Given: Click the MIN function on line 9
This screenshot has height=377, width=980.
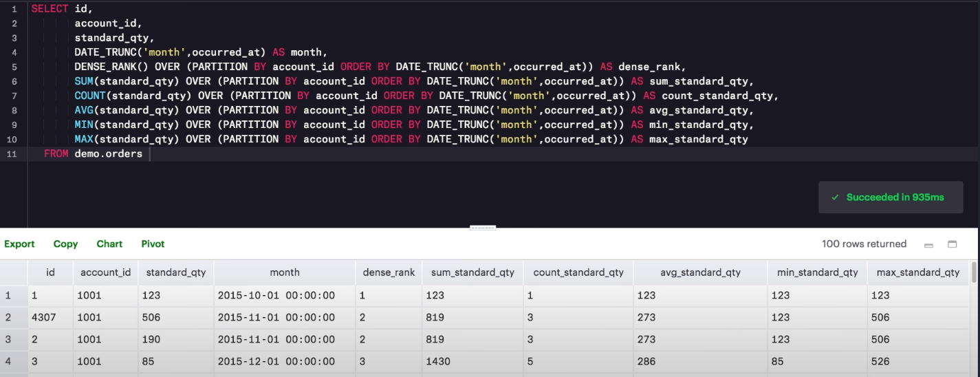Looking at the screenshot, I should [84, 125].
